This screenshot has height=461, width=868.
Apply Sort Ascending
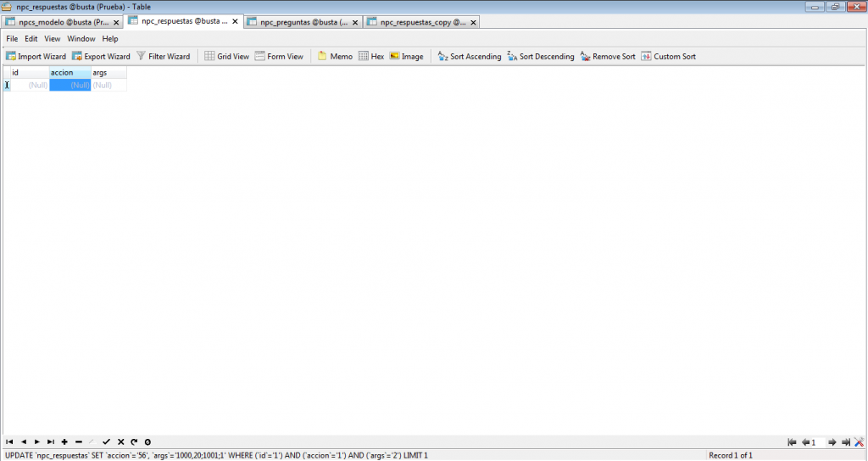tap(470, 57)
